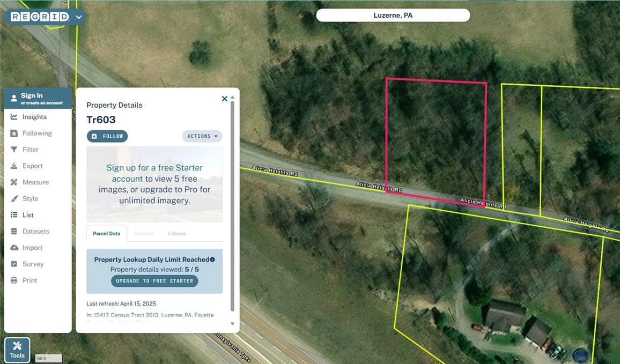Click the Import cloud icon
The width and height of the screenshot is (620, 364).
point(14,248)
